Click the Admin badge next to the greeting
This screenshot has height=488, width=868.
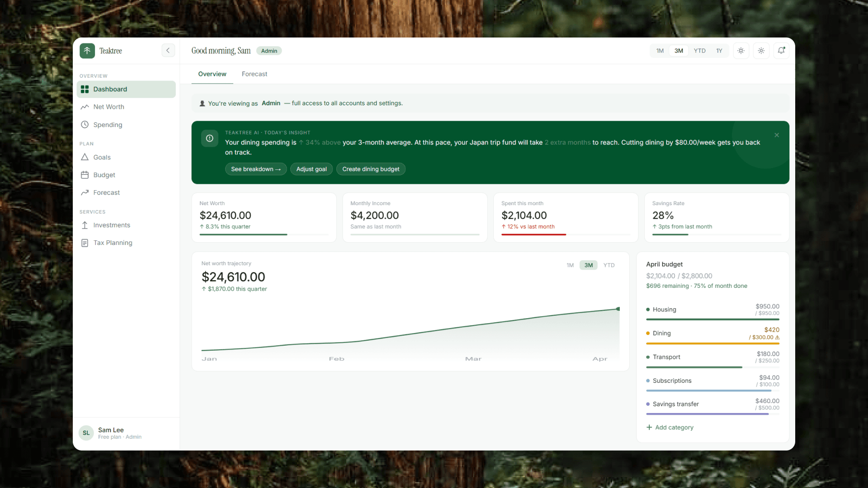coord(269,51)
